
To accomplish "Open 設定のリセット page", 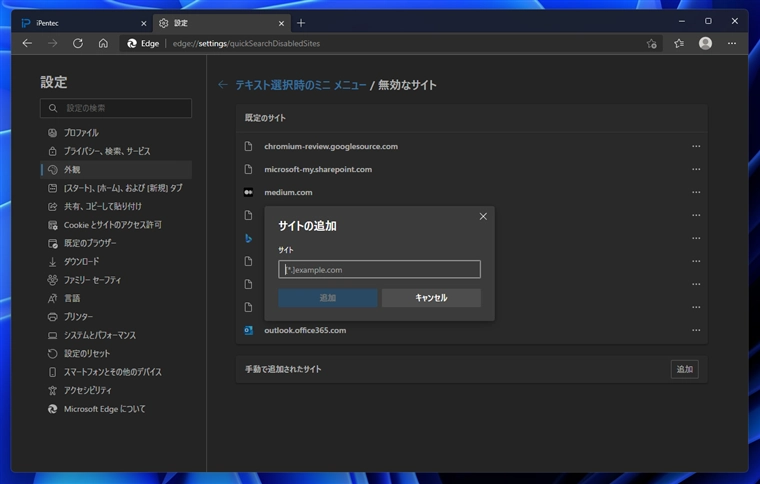I will click(x=116, y=354).
